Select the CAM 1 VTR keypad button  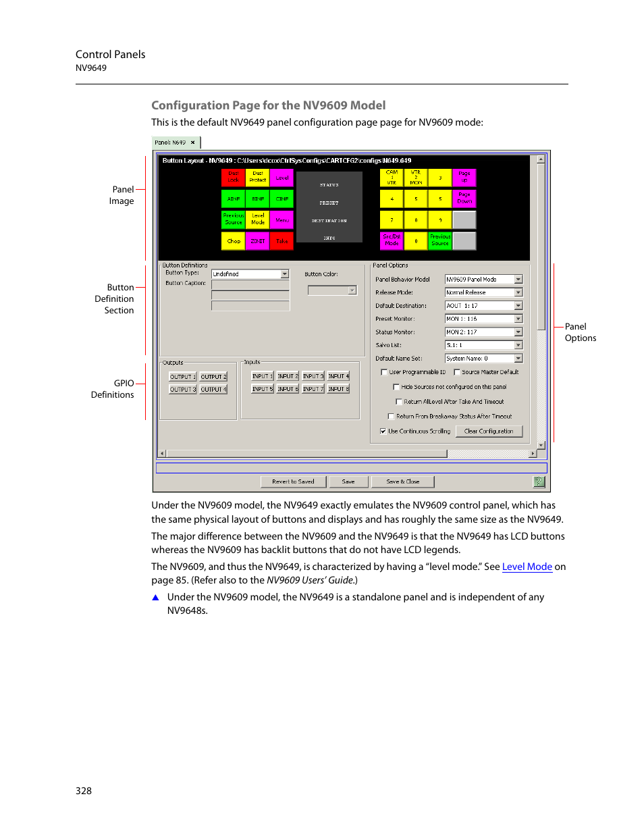392,178
